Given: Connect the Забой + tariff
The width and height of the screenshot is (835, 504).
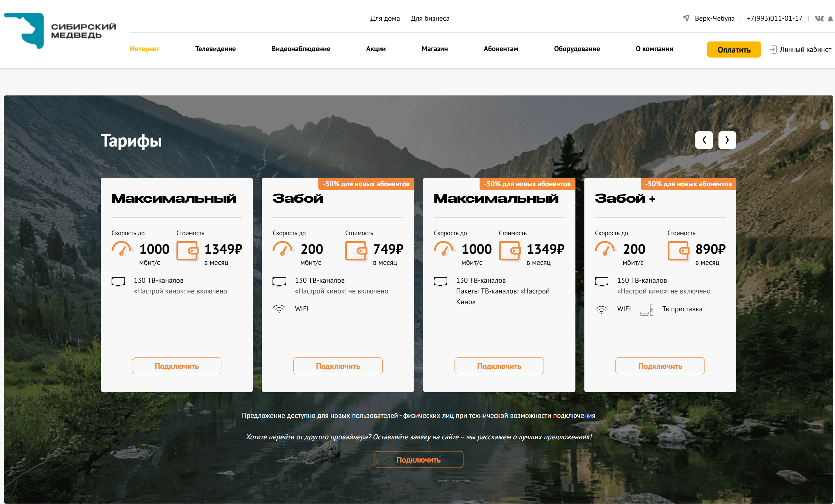Looking at the screenshot, I should [x=660, y=366].
